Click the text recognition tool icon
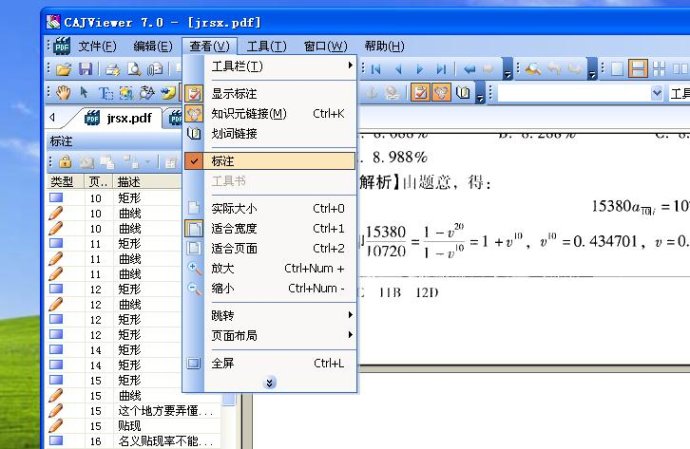Viewport: 690px width, 449px height. (147, 92)
